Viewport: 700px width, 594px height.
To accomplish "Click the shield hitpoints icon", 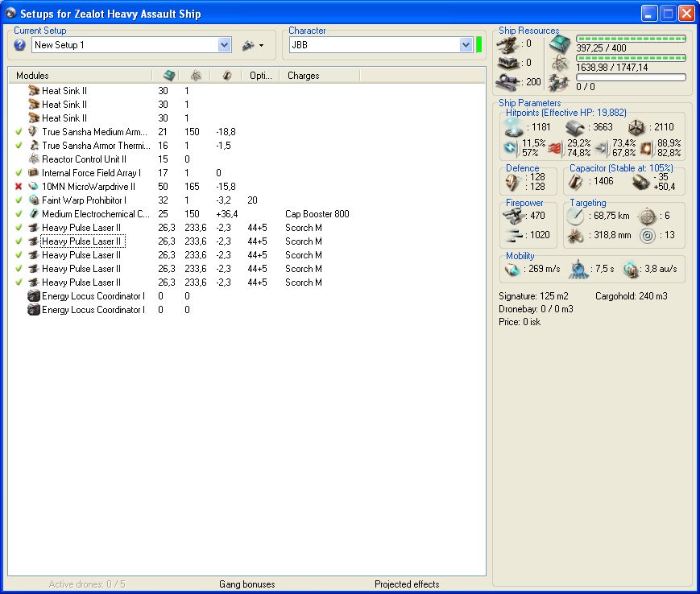I will click(x=513, y=127).
